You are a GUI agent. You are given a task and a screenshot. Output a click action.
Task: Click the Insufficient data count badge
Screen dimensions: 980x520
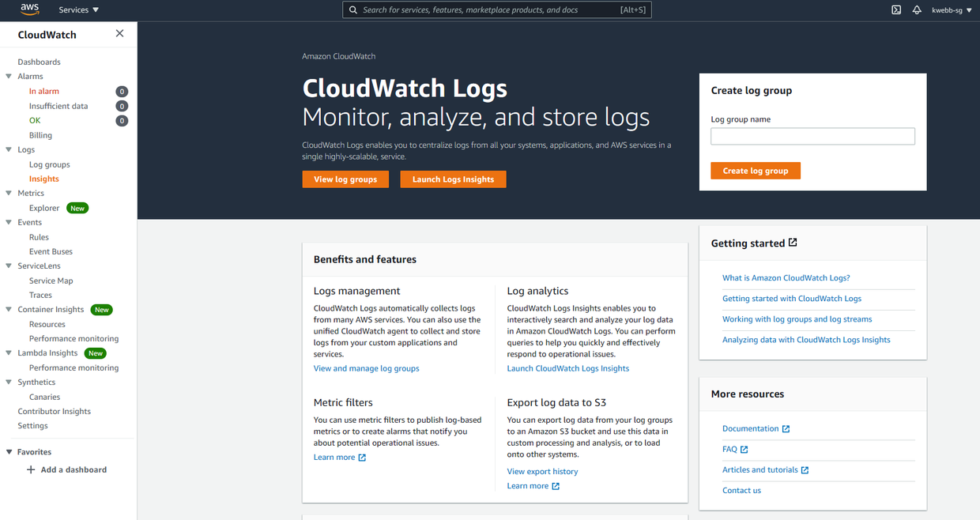pyautogui.click(x=122, y=106)
